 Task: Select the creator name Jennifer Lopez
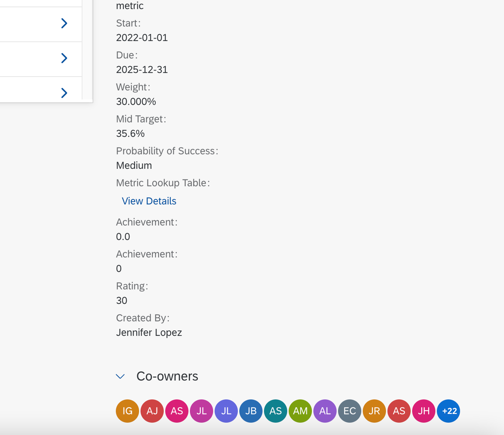(x=149, y=333)
